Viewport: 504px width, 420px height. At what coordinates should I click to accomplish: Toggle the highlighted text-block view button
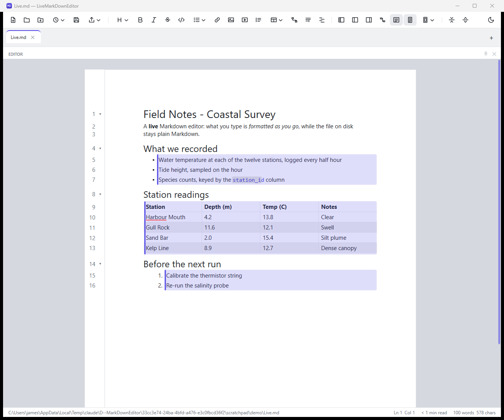[396, 20]
